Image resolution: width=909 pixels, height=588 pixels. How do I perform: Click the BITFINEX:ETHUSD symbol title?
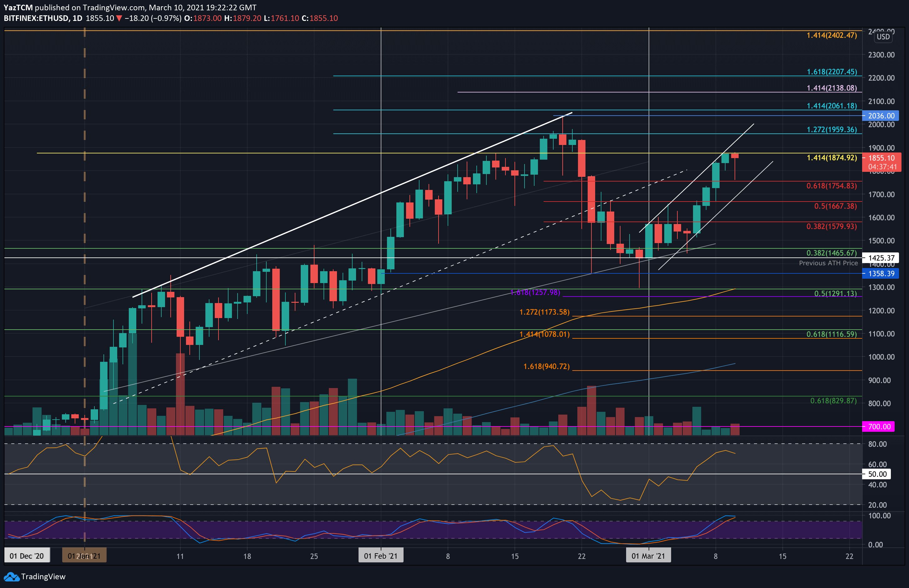(x=37, y=18)
